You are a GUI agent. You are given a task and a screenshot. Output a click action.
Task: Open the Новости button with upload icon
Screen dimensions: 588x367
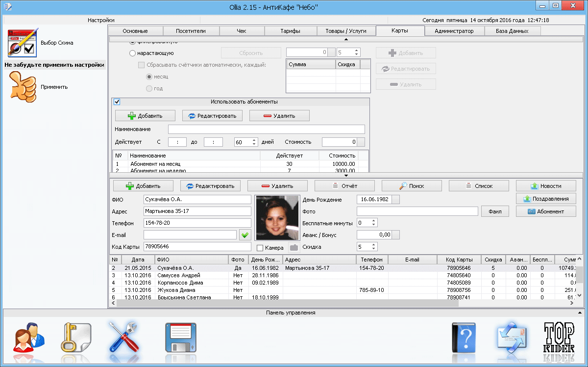(546, 186)
